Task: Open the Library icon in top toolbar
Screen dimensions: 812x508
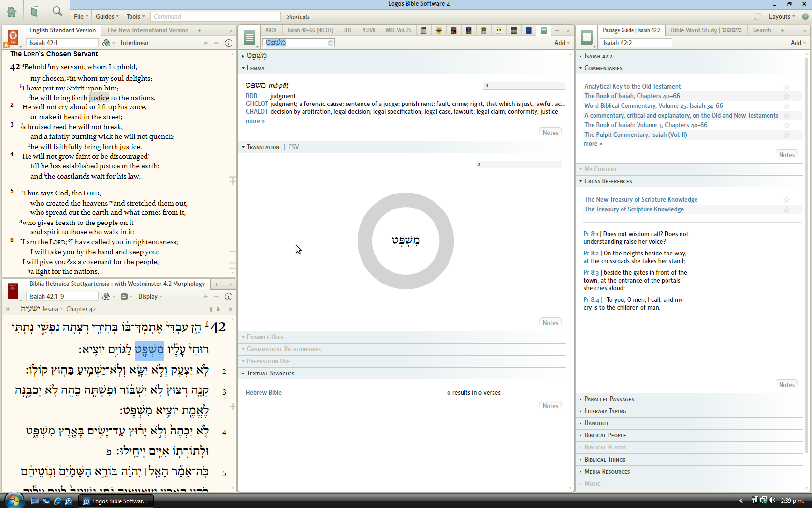Action: 34,12
